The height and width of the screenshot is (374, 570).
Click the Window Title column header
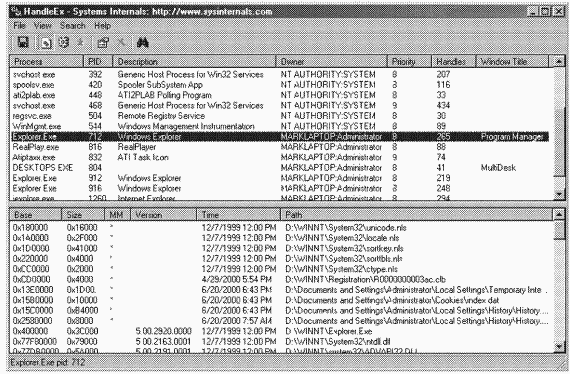512,61
